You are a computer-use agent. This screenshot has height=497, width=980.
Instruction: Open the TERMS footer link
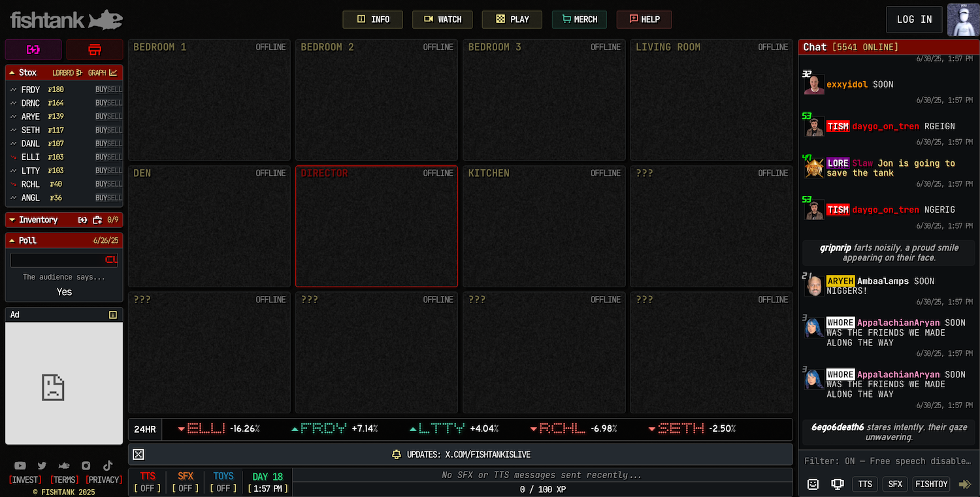point(65,480)
